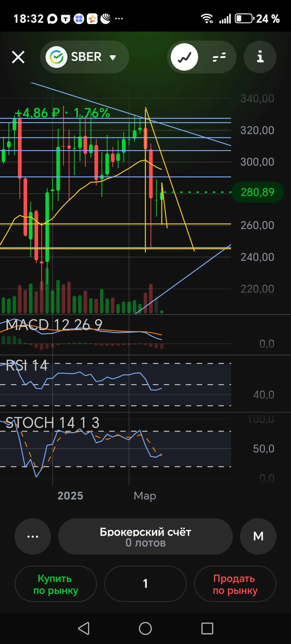The height and width of the screenshot is (644, 291).
Task: Tap Продать по рынку to sell
Action: [235, 584]
